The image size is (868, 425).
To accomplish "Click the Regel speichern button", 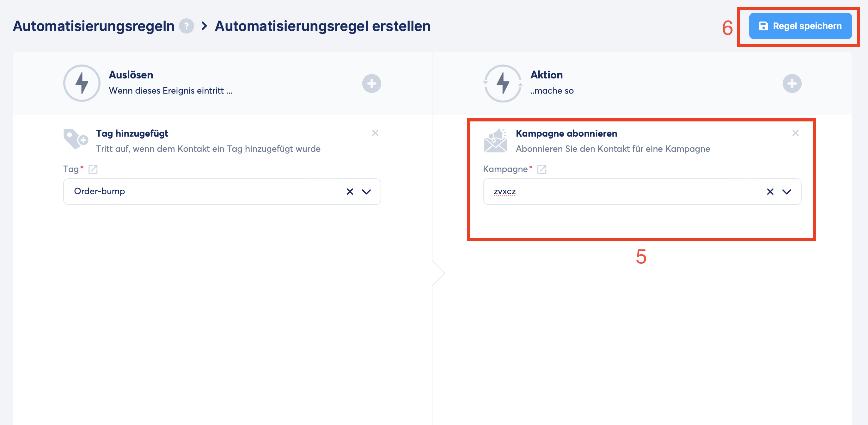I will [800, 26].
